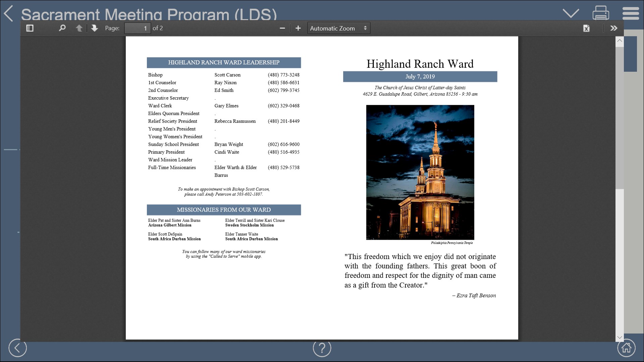
Task: Go back using the top-left arrow
Action: tap(9, 13)
